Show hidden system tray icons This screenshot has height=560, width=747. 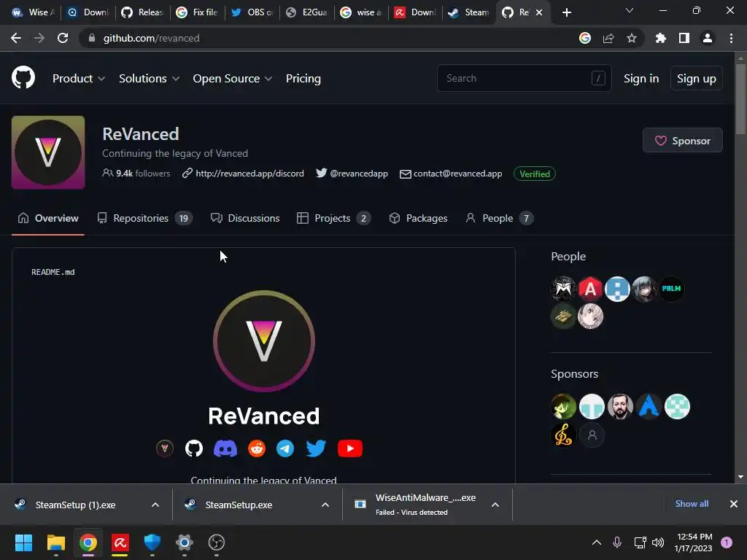tap(597, 542)
